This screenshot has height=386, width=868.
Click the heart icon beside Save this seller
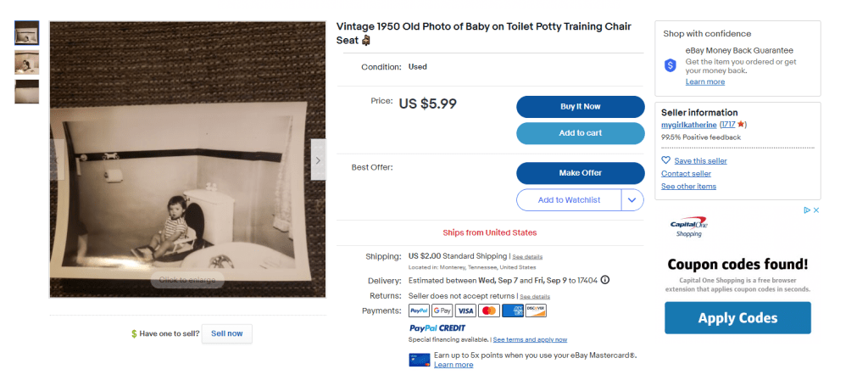click(x=666, y=160)
